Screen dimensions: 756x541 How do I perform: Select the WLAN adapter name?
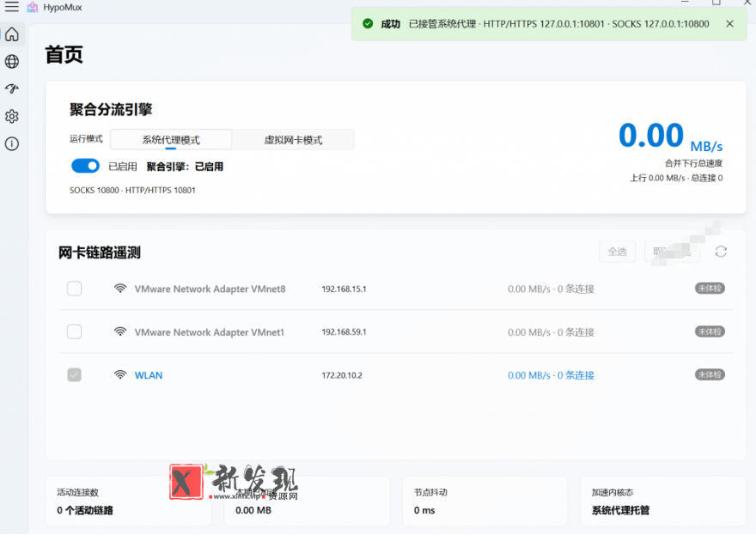tap(149, 375)
